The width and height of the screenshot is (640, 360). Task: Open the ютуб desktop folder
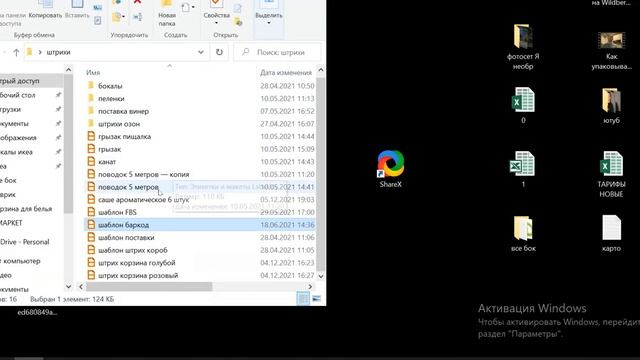click(611, 105)
